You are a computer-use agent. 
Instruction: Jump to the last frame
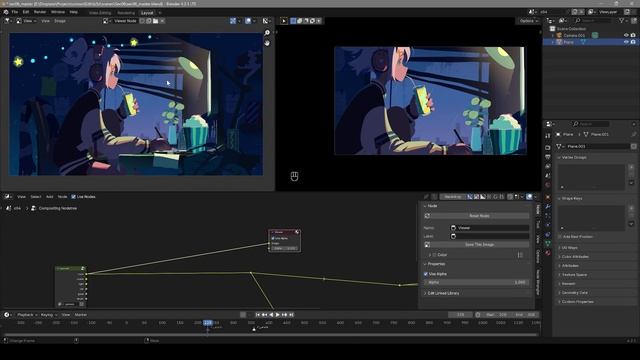coord(291,315)
